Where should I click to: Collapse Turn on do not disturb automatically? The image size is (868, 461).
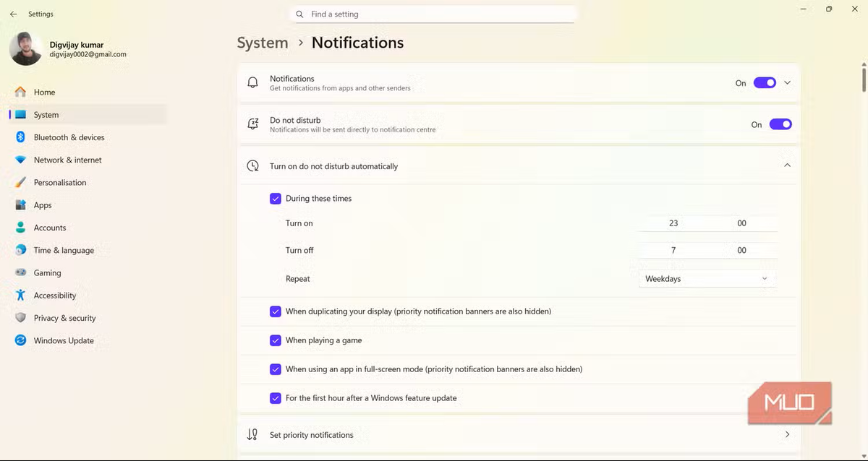787,165
